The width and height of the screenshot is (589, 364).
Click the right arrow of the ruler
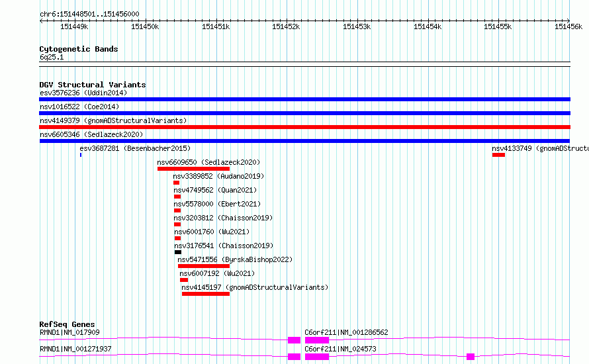click(568, 21)
